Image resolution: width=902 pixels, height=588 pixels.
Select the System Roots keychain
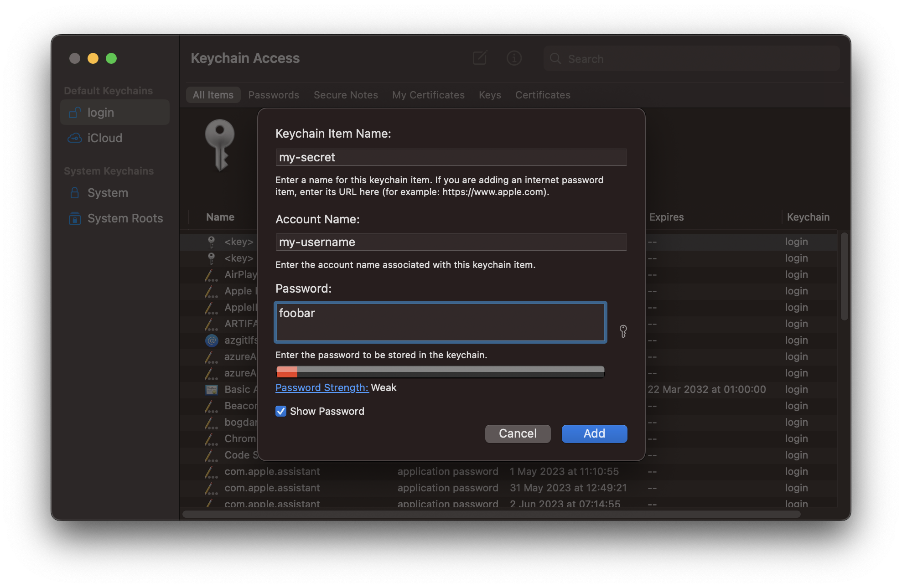pyautogui.click(x=115, y=218)
